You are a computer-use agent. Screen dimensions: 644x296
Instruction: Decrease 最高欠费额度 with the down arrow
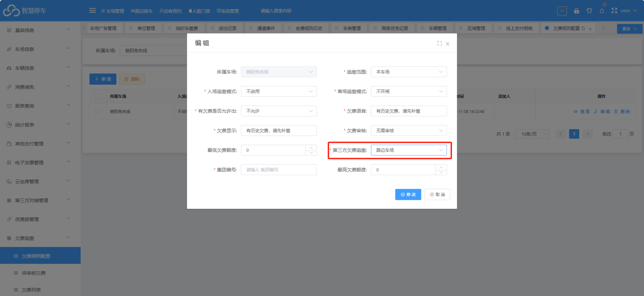click(x=441, y=172)
